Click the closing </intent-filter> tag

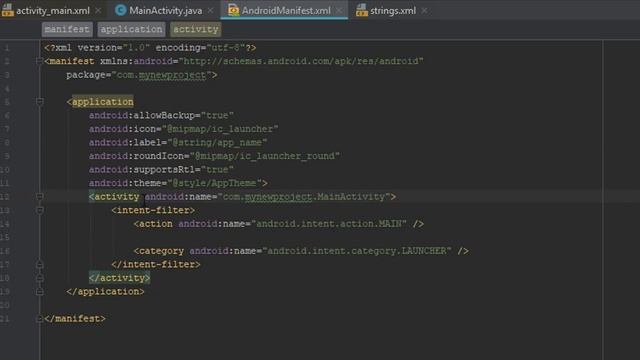[156, 264]
